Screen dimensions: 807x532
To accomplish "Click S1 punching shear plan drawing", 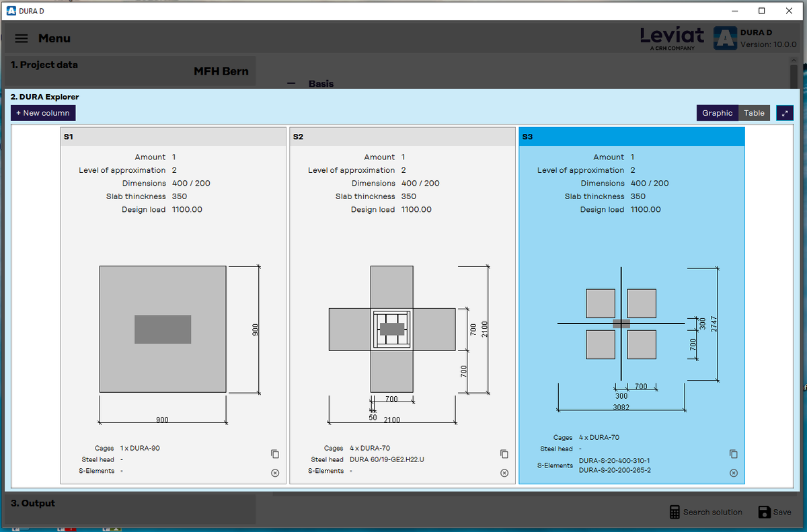I will tap(163, 329).
